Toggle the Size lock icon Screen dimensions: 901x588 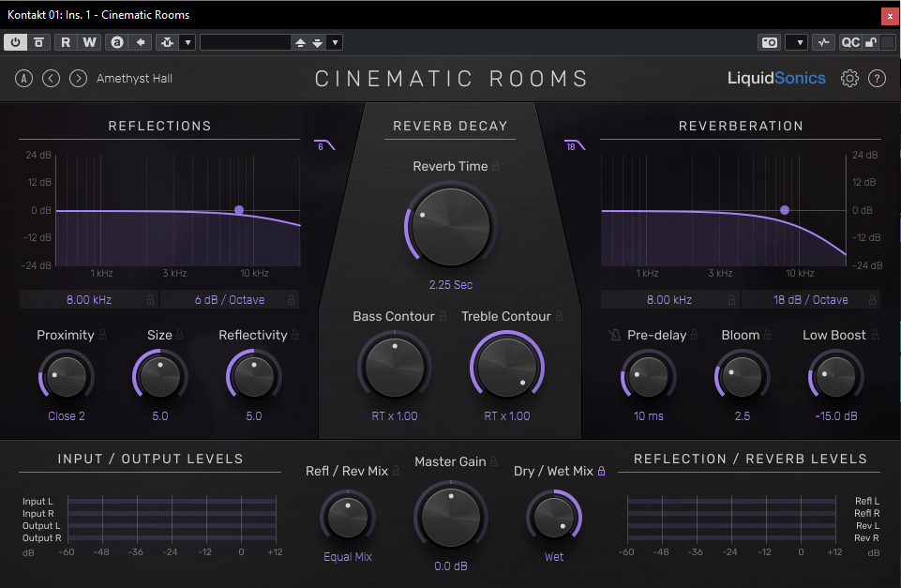point(180,335)
